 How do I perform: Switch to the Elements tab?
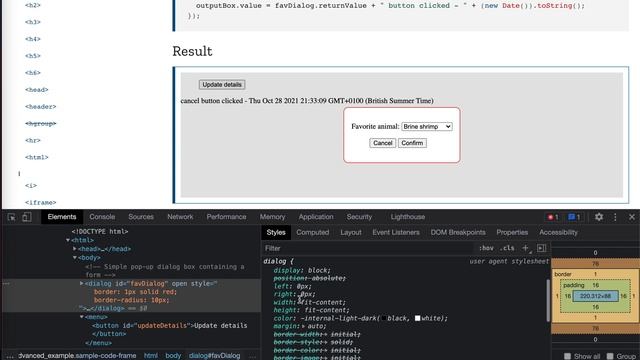pos(62,217)
